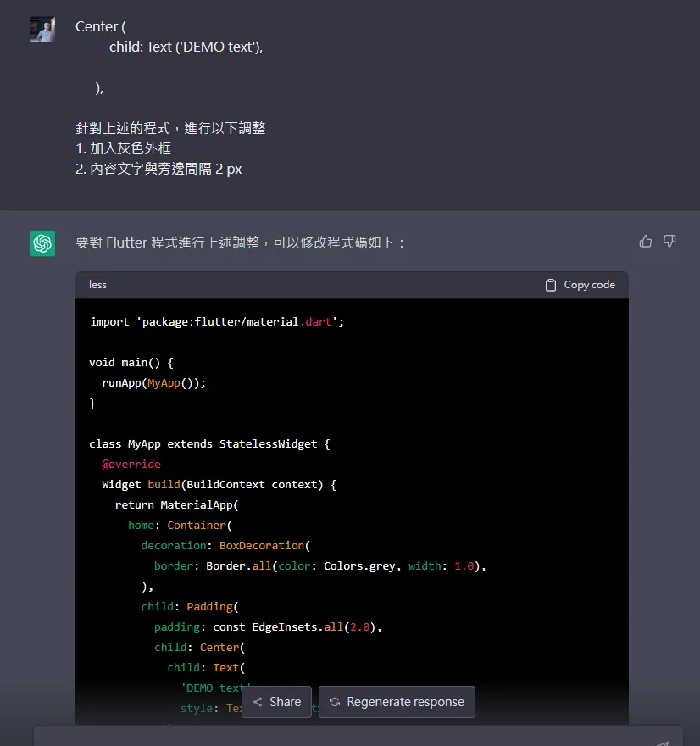The image size is (700, 746).
Task: Click the user profile photo avatar
Action: tap(42, 29)
